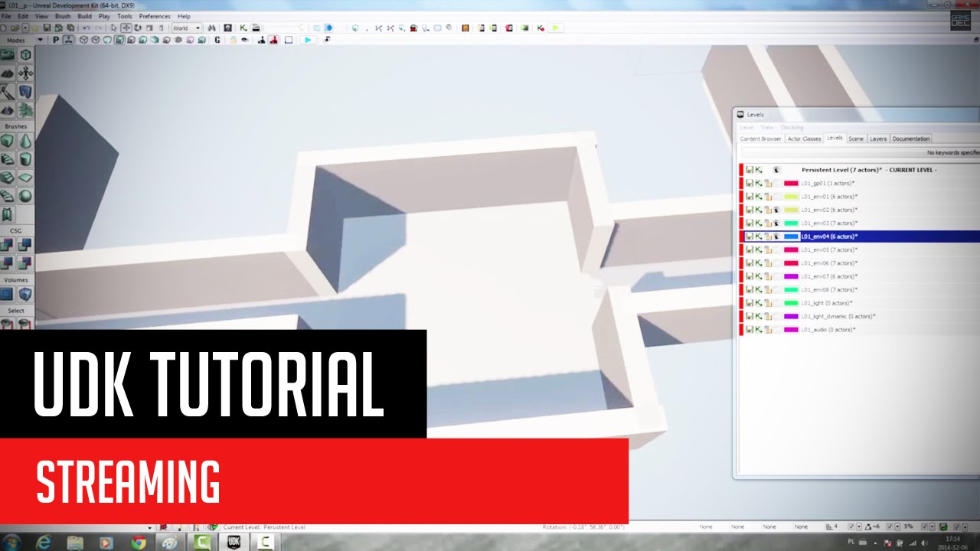The height and width of the screenshot is (551, 980).
Task: Open the File menu
Action: [6, 16]
